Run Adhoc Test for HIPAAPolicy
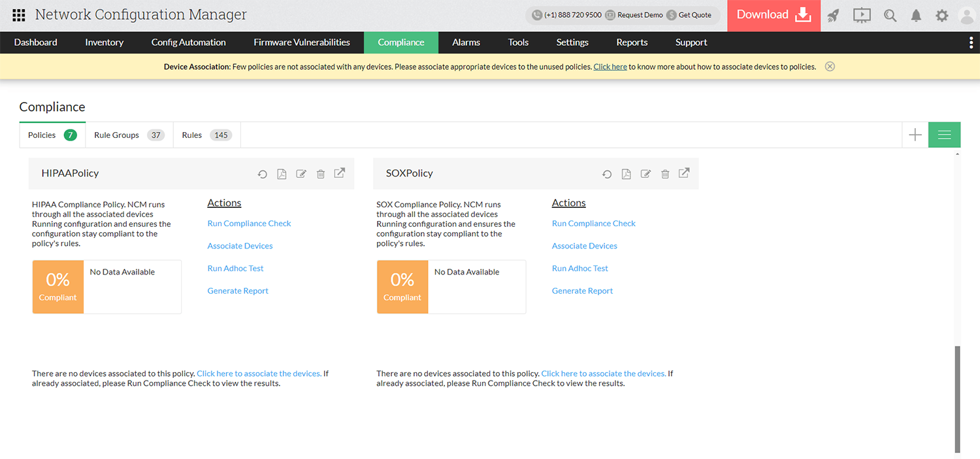This screenshot has height=459, width=980. point(235,268)
